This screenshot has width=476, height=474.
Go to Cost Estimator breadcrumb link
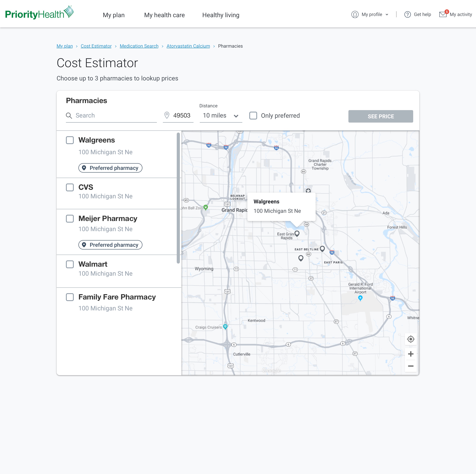(96, 46)
